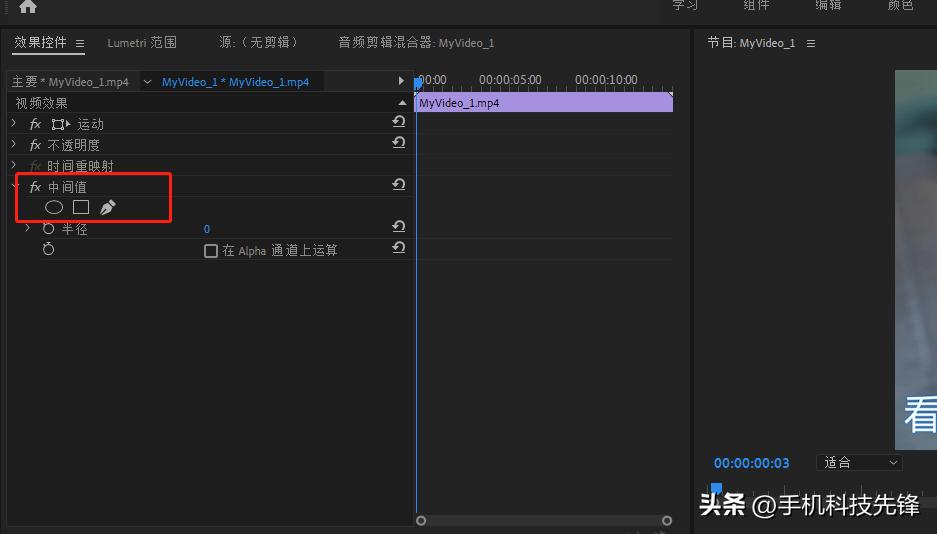This screenshot has width=937, height=534.
Task: Expand the 时间重映射 effect
Action: click(14, 165)
